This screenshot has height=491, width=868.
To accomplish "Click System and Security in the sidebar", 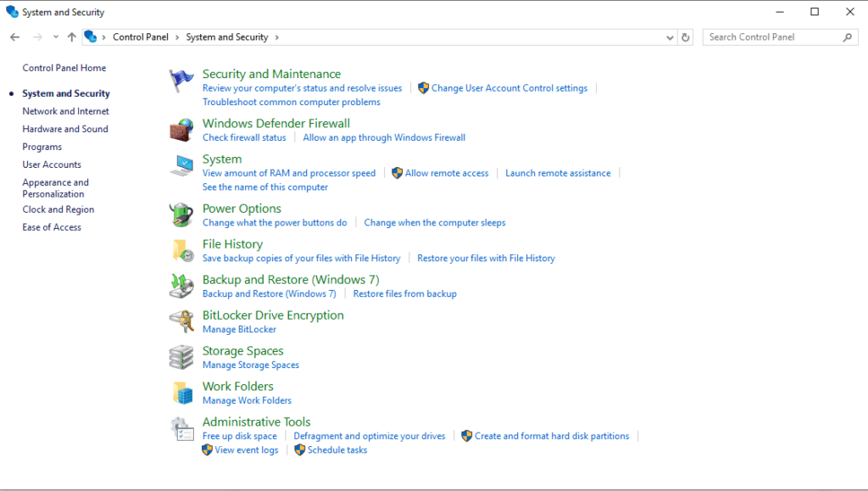I will tap(66, 93).
